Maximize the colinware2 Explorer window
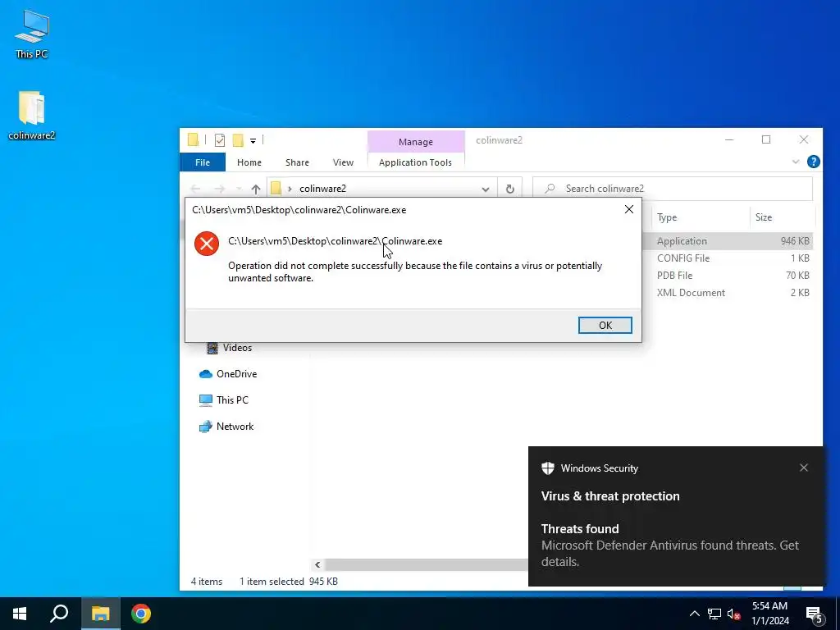Viewport: 840px width, 630px height. point(766,139)
